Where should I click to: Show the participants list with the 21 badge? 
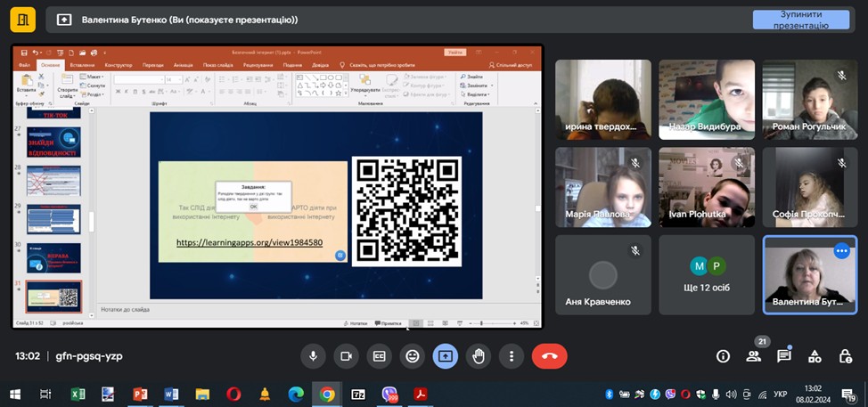pos(753,356)
